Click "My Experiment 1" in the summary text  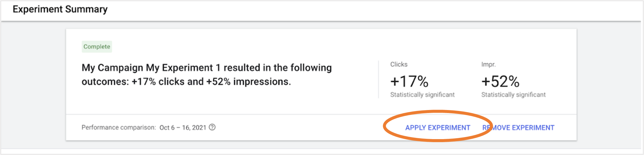[183, 68]
